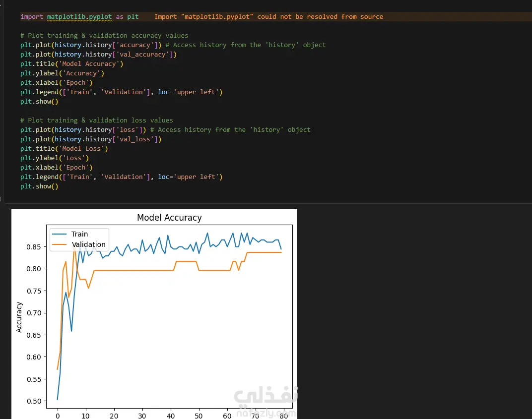Click the vertical Accuracy axis label
This screenshot has height=419, width=532.
point(19,317)
